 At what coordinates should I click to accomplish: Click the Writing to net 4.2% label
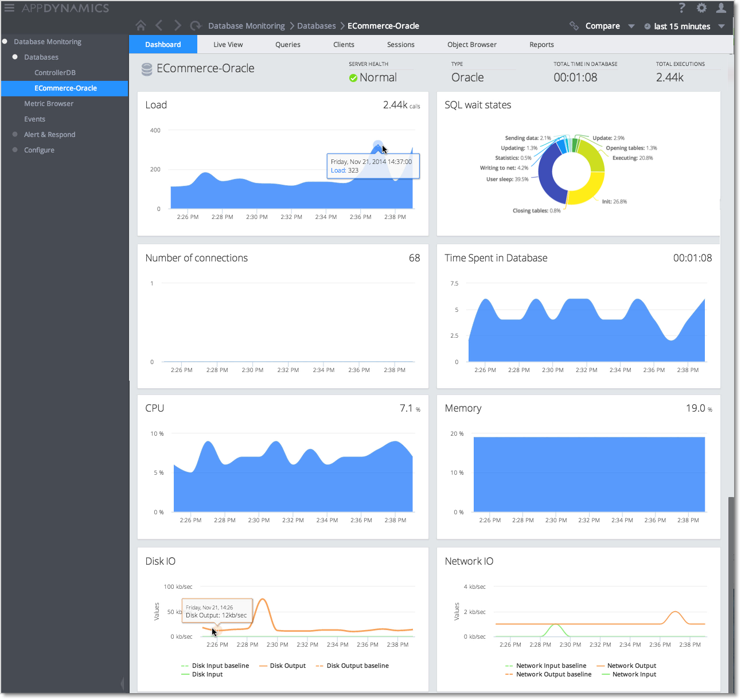504,168
